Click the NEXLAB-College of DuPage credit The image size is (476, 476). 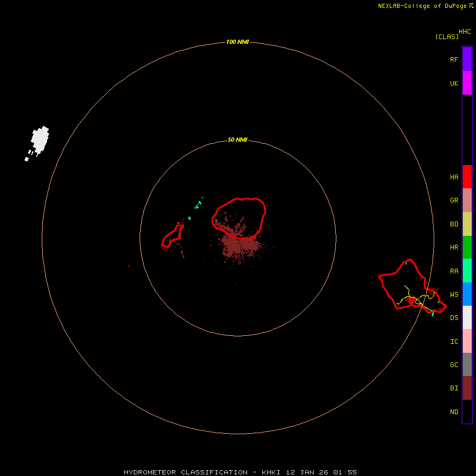[425, 6]
